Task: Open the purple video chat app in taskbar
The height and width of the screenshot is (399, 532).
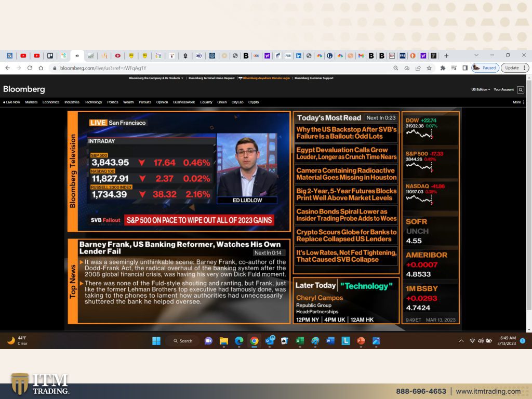Action: 208,341
